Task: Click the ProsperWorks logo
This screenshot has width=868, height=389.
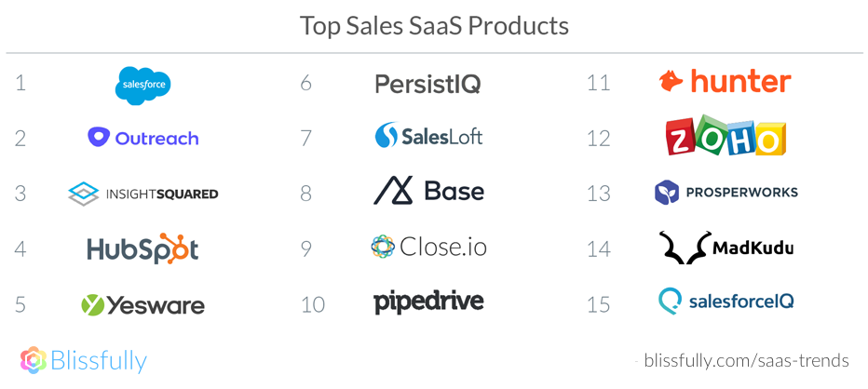Action: (726, 193)
